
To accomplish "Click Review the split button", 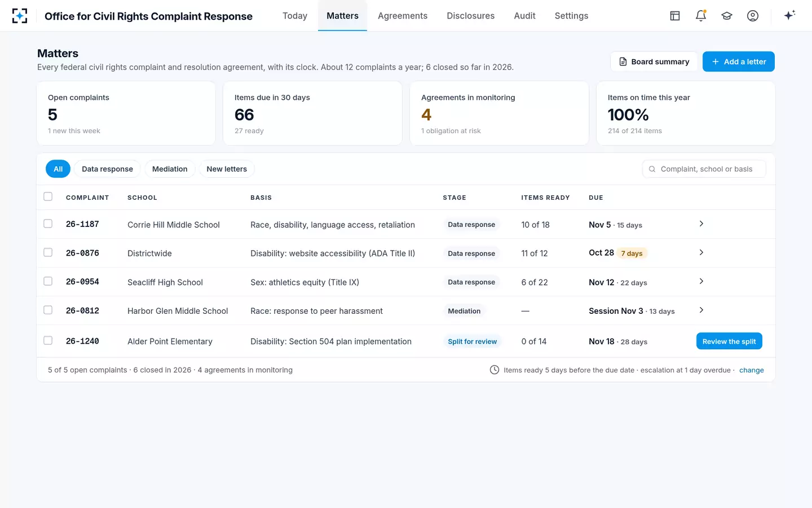I will [x=729, y=341].
